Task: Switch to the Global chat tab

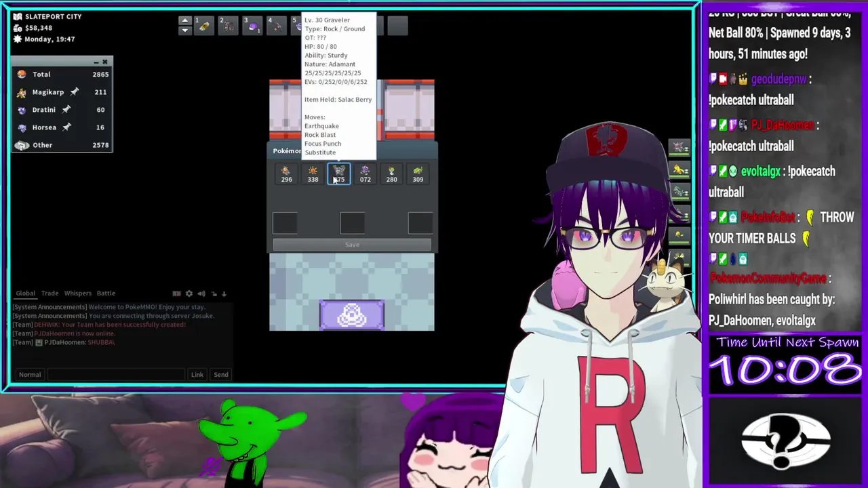Action: [x=26, y=293]
